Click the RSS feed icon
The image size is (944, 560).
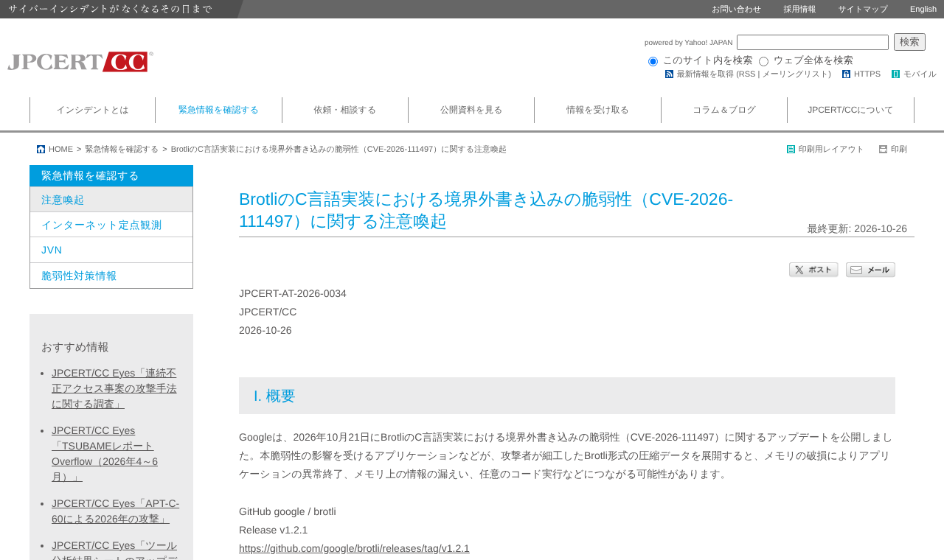[x=669, y=74]
